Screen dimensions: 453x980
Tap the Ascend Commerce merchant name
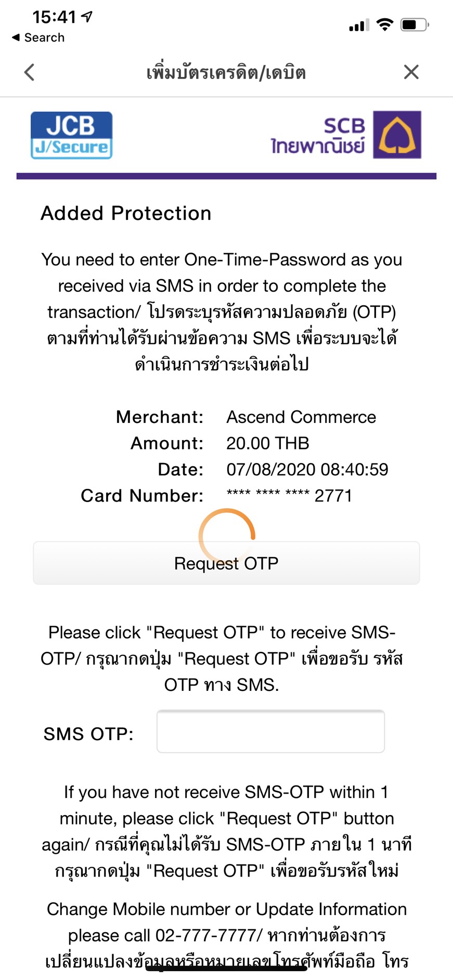click(301, 417)
